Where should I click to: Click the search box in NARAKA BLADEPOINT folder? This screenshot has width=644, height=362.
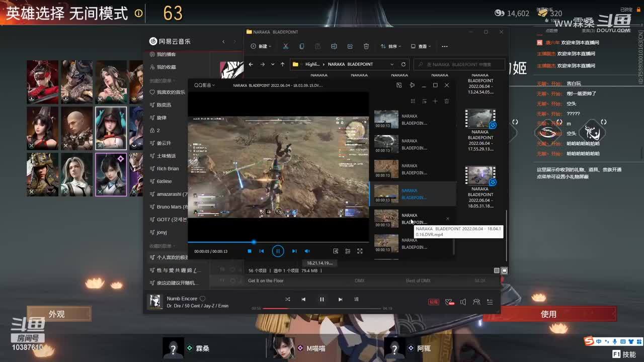coord(459,64)
